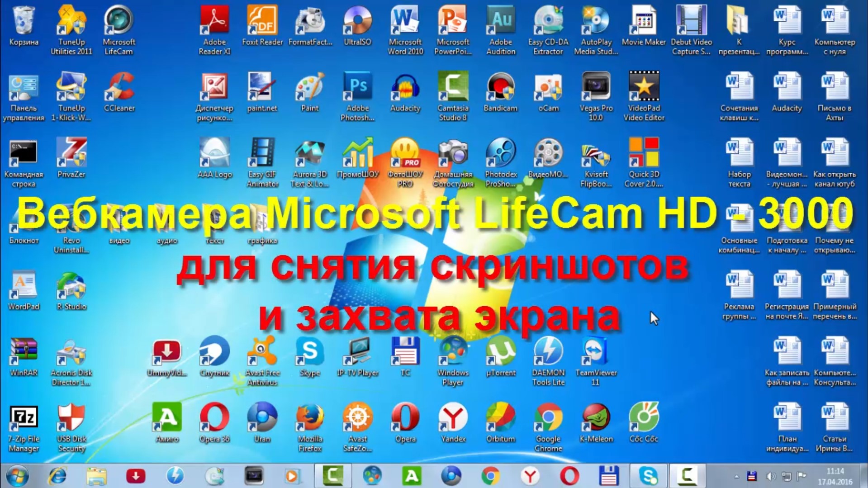The image size is (868, 488).
Task: Launch K-Meleon browser shortcut
Action: [x=596, y=423]
